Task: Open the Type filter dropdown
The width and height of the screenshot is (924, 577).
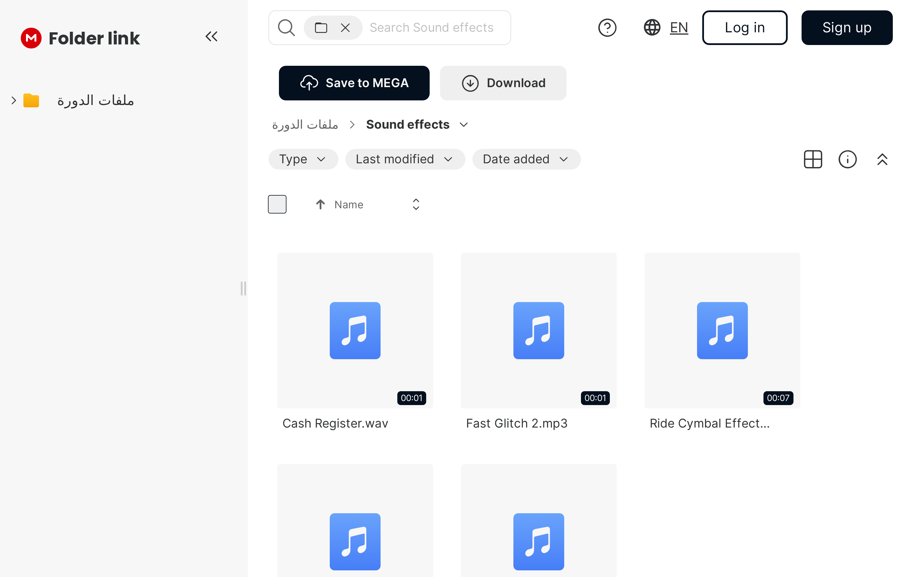Action: [x=303, y=159]
